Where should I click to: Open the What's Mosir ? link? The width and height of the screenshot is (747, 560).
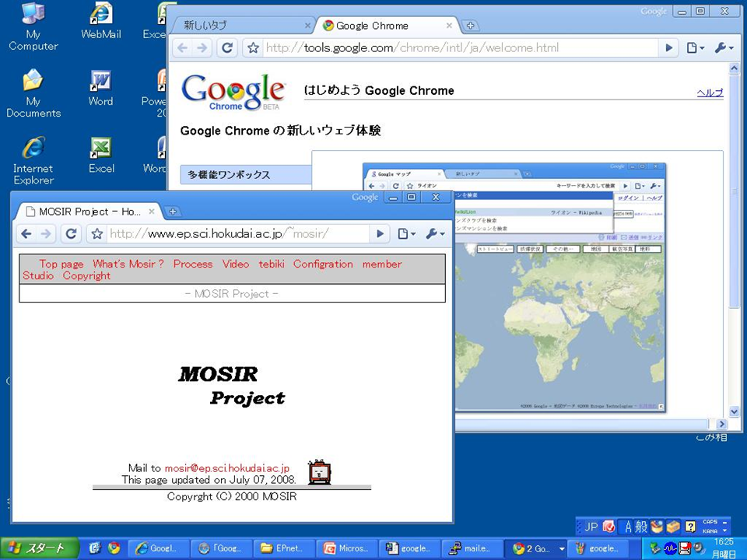pyautogui.click(x=128, y=264)
